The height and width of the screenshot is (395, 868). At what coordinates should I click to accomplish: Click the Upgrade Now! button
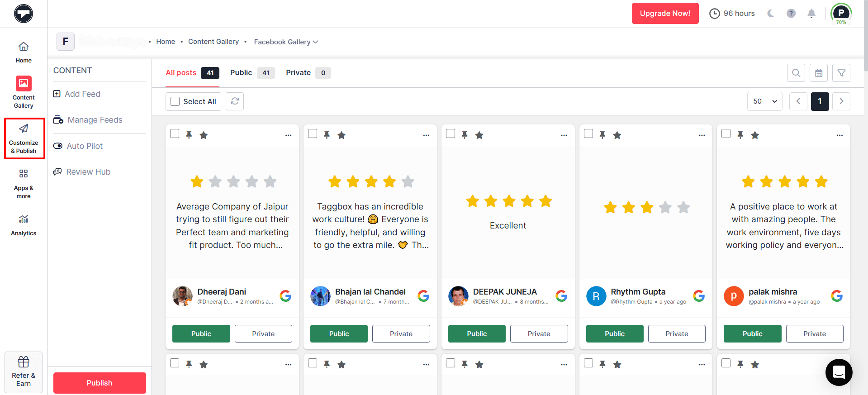[664, 14]
